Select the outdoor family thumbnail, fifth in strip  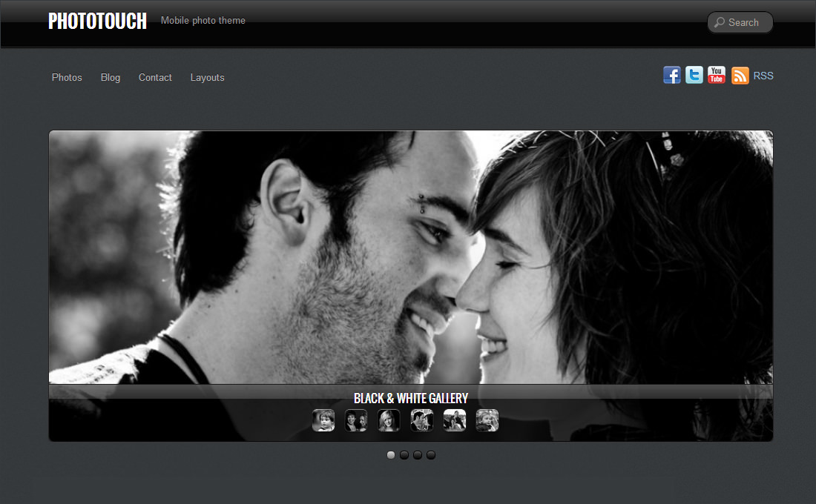point(454,420)
